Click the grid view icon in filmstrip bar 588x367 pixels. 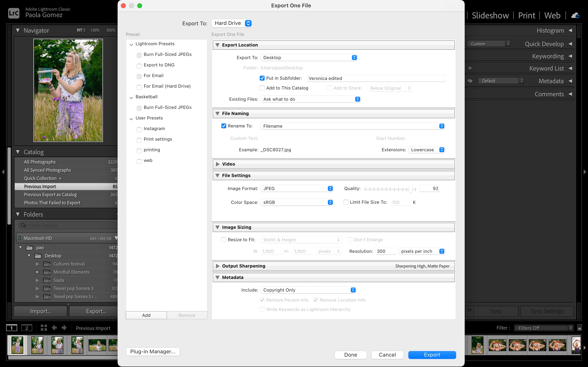(x=44, y=328)
